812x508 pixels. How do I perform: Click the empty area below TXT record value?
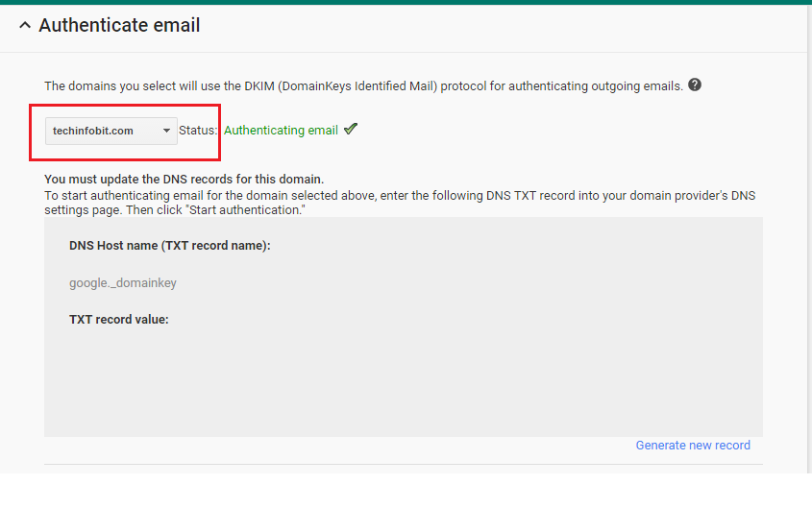point(404,379)
